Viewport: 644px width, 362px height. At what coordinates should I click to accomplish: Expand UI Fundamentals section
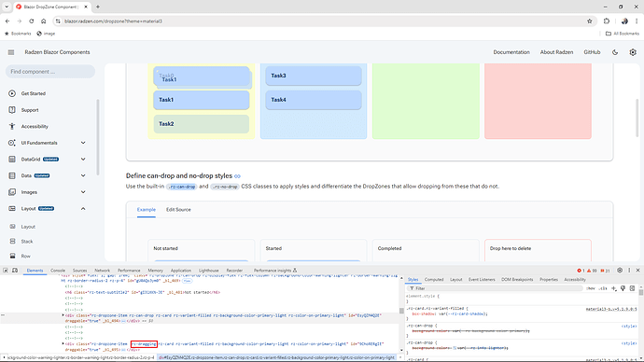click(x=83, y=143)
